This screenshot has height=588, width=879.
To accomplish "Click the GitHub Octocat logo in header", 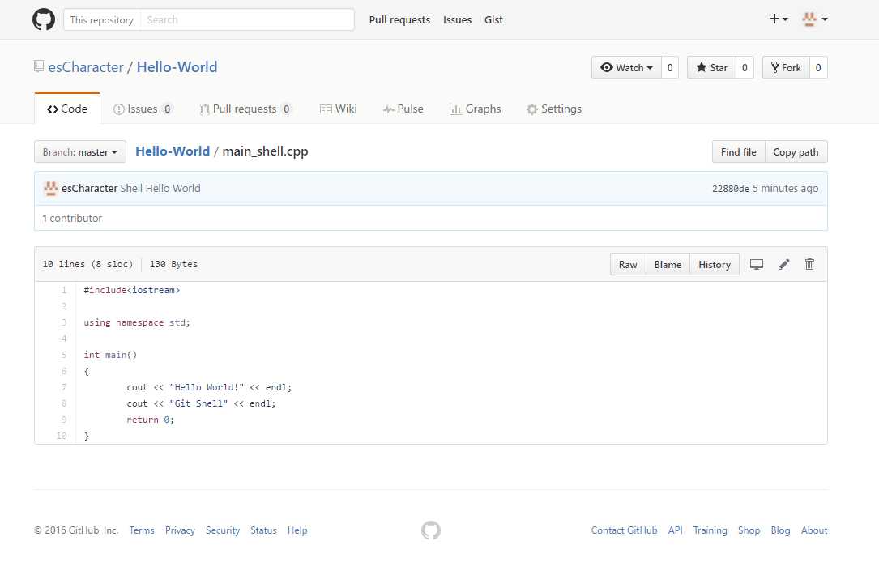I will pyautogui.click(x=44, y=19).
